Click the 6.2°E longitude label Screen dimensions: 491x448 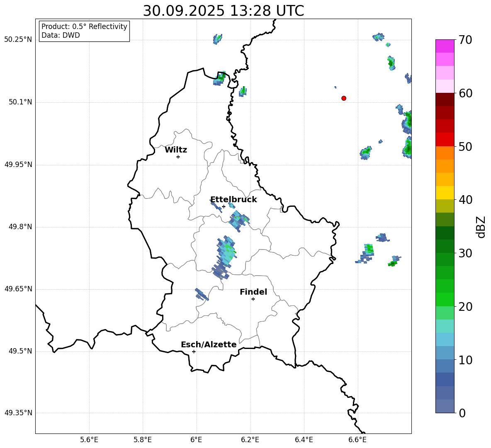point(250,440)
